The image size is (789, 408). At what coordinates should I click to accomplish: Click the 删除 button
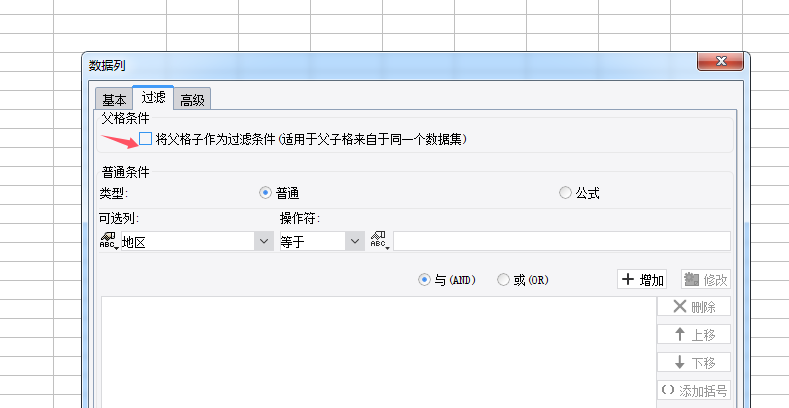[694, 306]
